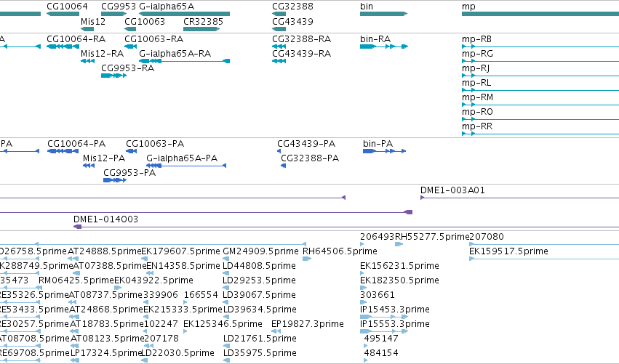This screenshot has width=619, height=364.
Task: Open the CG32388 gene label
Action: [x=292, y=7]
